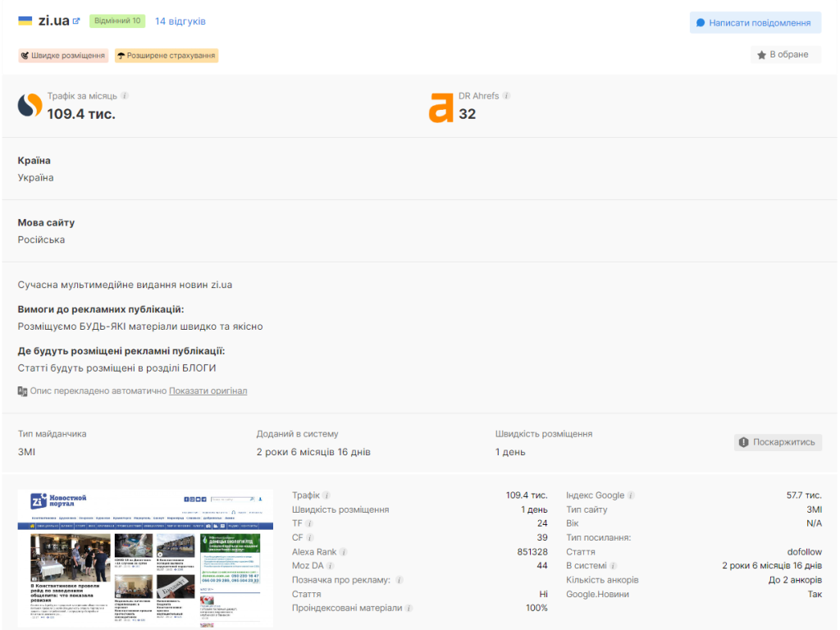Click Показати оригінал link
This screenshot has width=840, height=630.
(208, 391)
